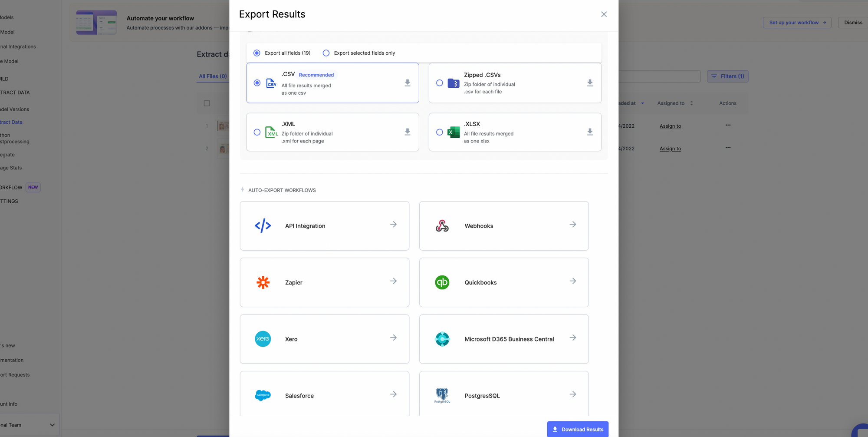Select the .XLSX format radio button
This screenshot has width=868, height=437.
(439, 132)
